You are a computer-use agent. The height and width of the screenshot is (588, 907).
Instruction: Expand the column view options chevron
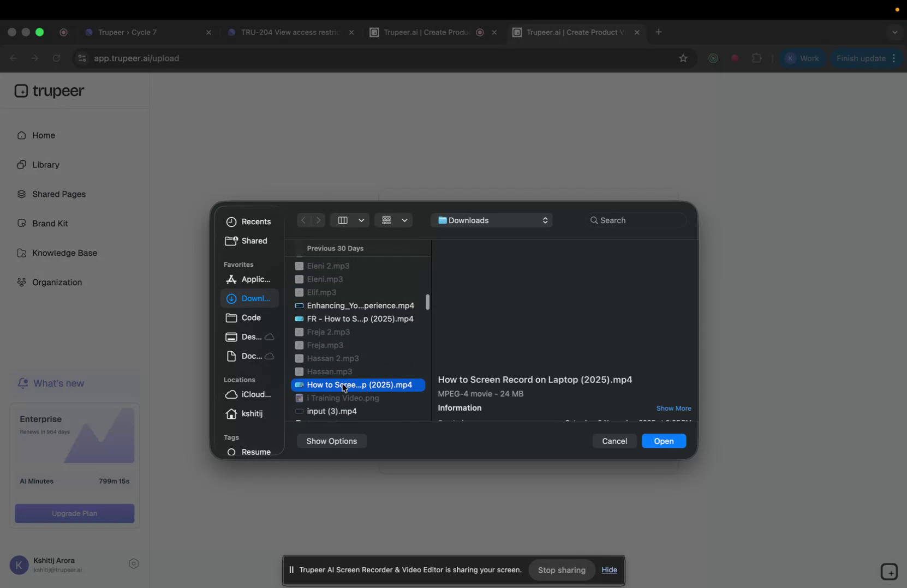362,220
